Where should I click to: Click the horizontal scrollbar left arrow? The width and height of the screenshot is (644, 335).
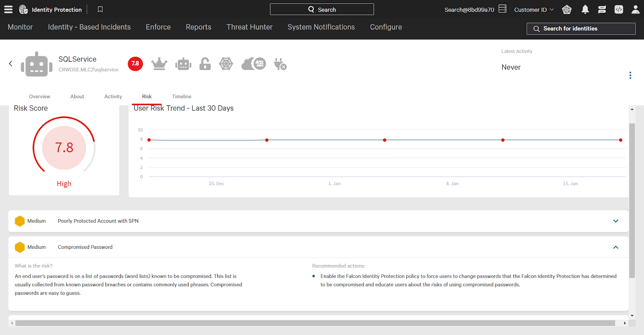click(x=12, y=323)
